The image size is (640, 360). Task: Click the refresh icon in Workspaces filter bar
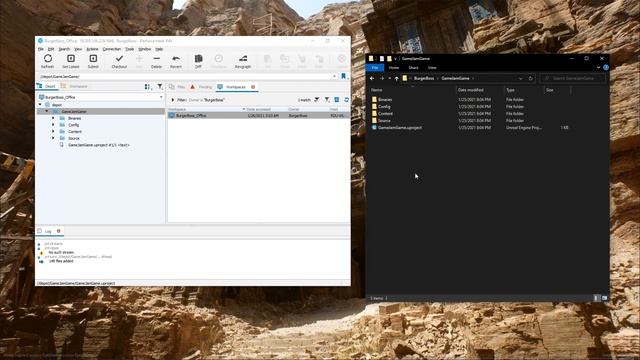click(x=347, y=100)
